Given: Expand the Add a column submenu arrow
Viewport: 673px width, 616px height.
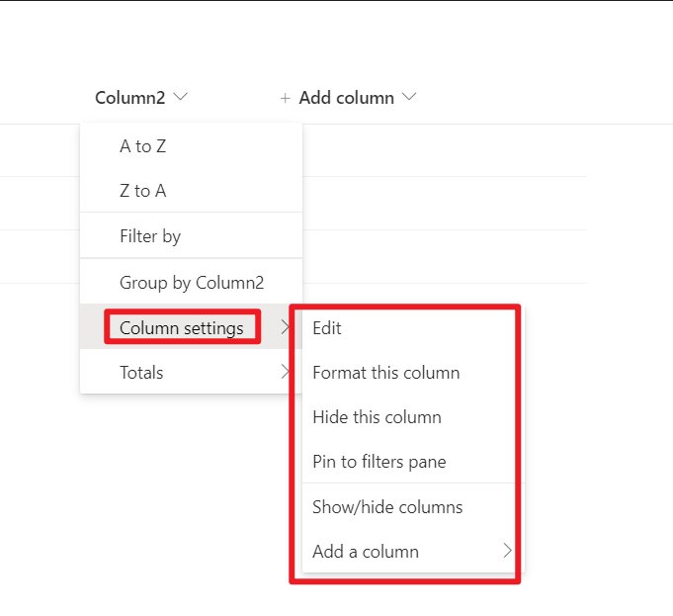Looking at the screenshot, I should [507, 551].
